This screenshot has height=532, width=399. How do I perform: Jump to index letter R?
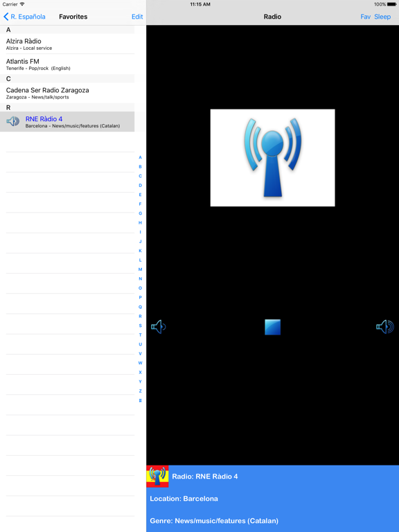[140, 316]
